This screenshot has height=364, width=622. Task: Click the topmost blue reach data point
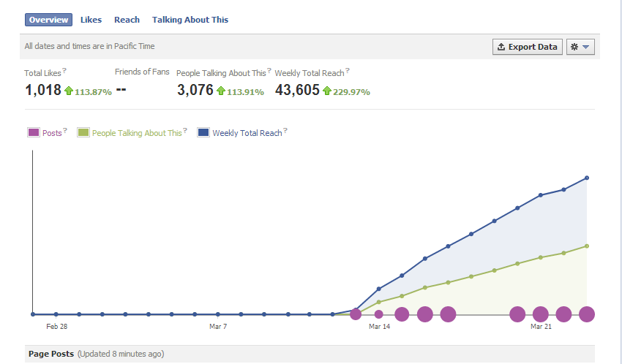587,178
